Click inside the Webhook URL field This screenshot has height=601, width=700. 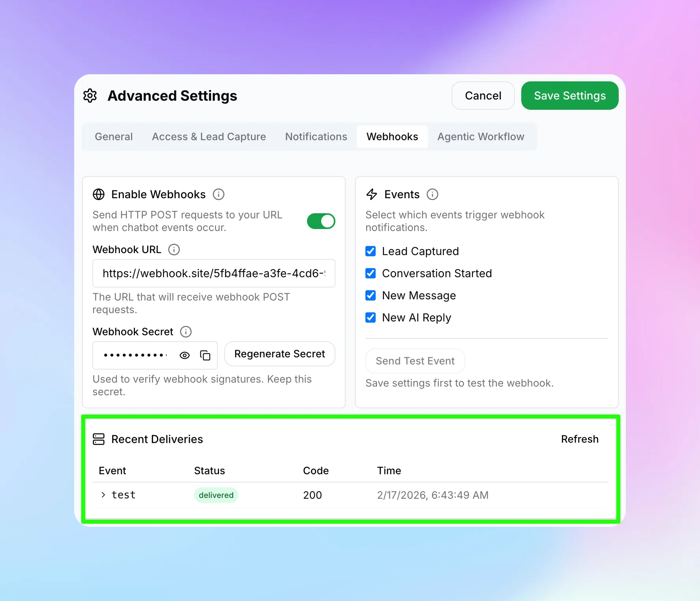(213, 273)
